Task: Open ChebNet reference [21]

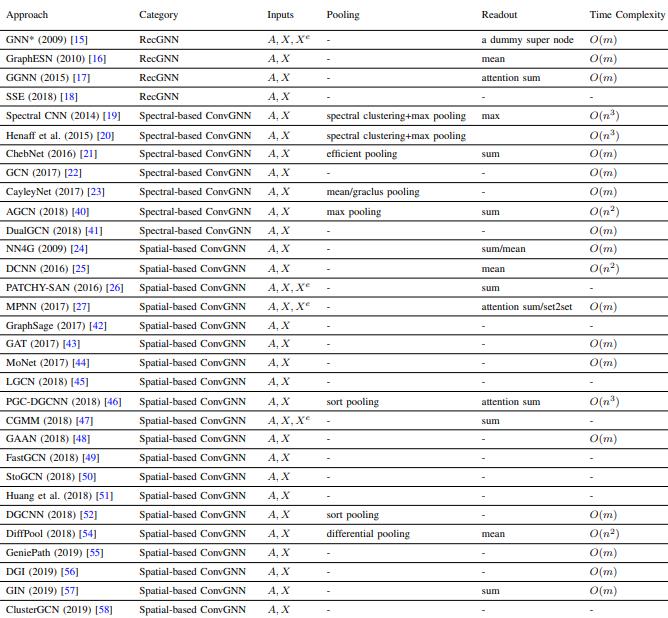Action: [x=89, y=154]
